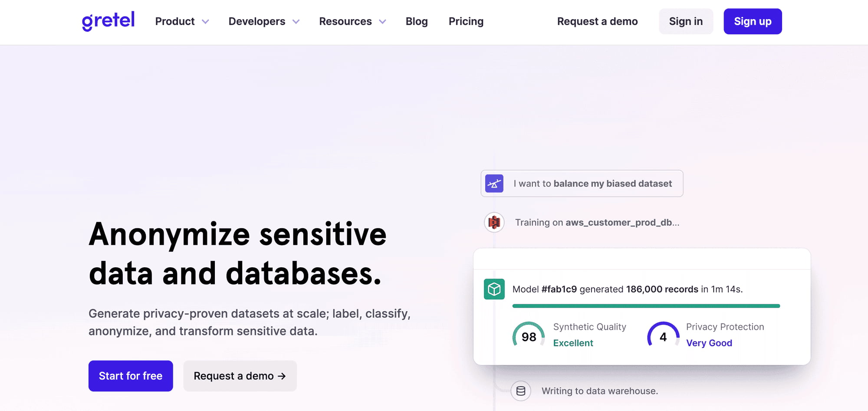Click the green cube model icon

tap(494, 289)
